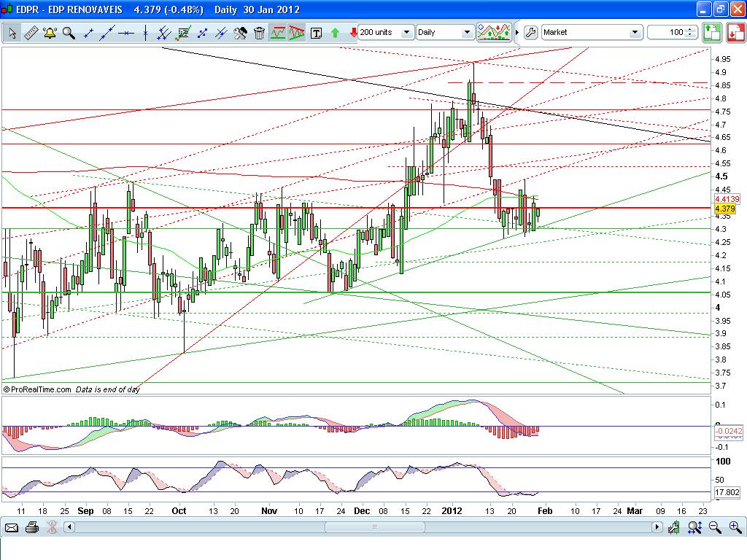Screen dimensions: 747x560
Task: Click the 17.802 stochastic value label
Action: click(727, 492)
